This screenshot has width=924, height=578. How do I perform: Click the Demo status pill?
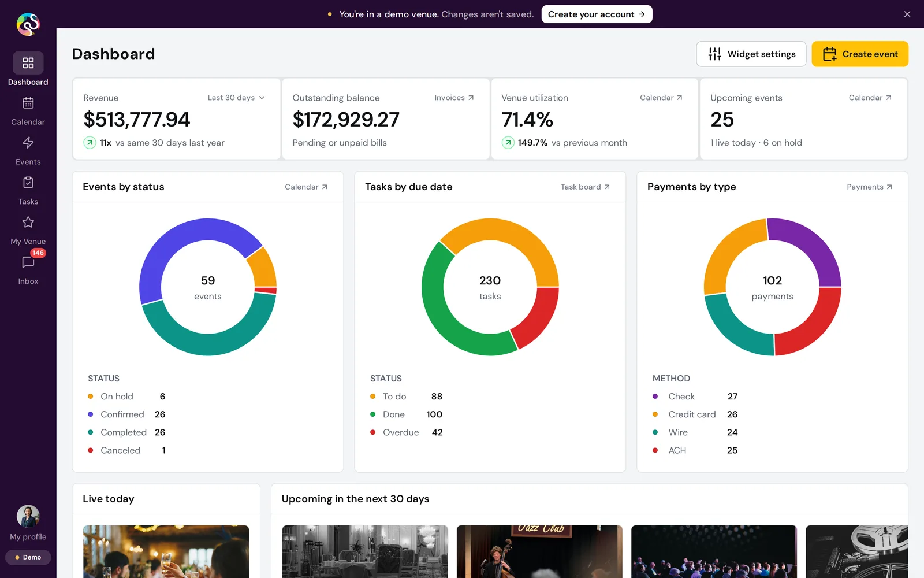pyautogui.click(x=28, y=557)
